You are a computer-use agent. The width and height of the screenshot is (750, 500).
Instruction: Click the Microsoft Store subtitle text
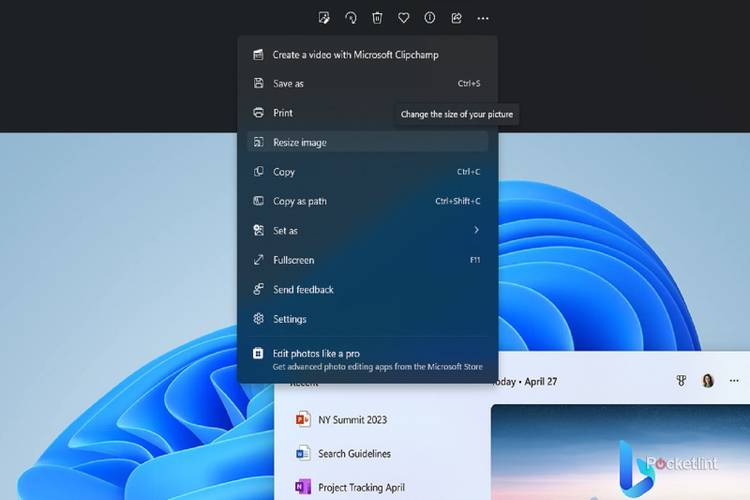point(378,367)
